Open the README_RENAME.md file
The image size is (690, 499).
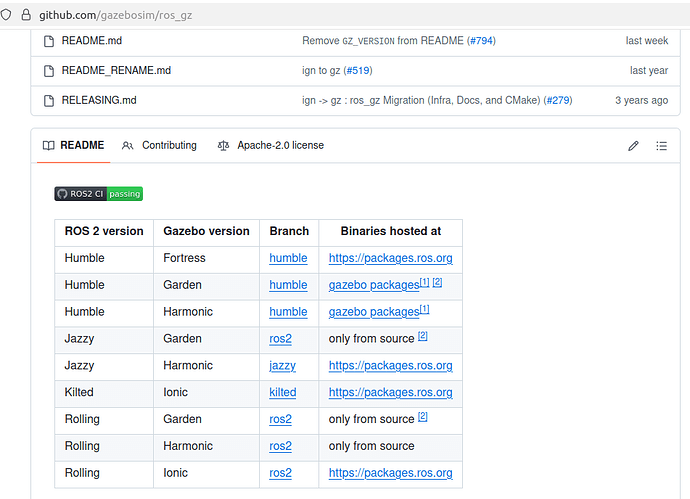pos(116,71)
